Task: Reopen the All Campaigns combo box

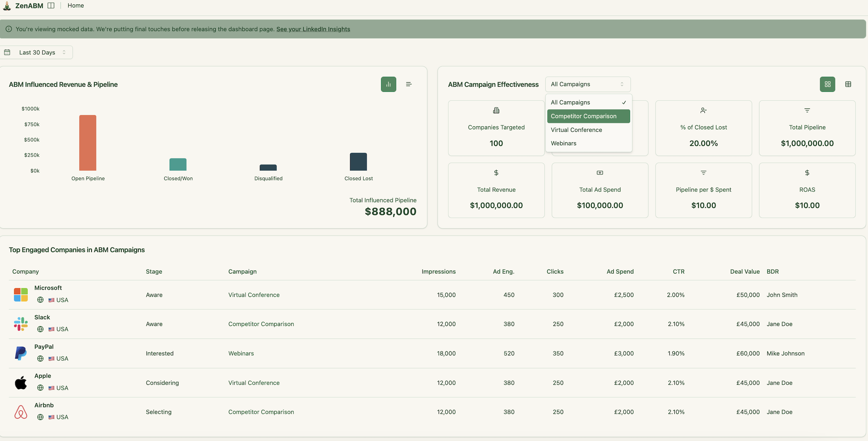Action: point(587,84)
